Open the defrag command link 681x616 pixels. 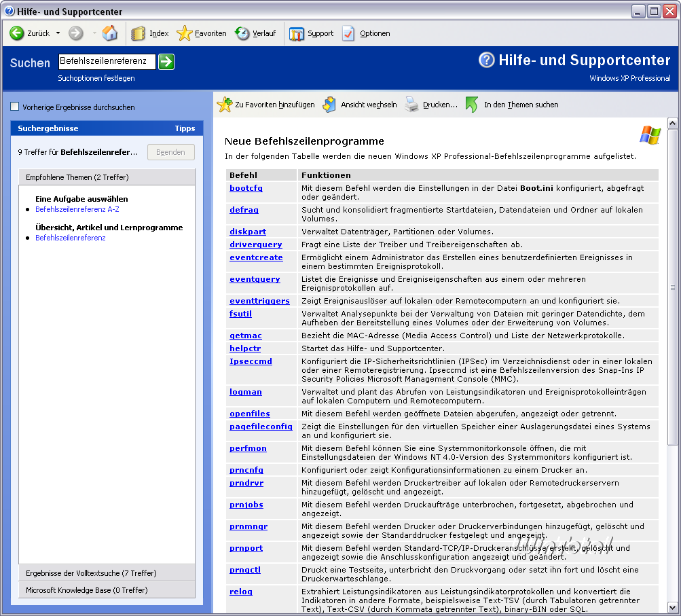tap(244, 210)
